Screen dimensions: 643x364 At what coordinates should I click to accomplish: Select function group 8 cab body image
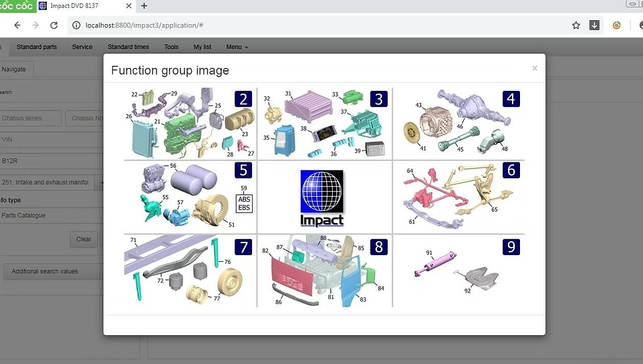coord(324,270)
